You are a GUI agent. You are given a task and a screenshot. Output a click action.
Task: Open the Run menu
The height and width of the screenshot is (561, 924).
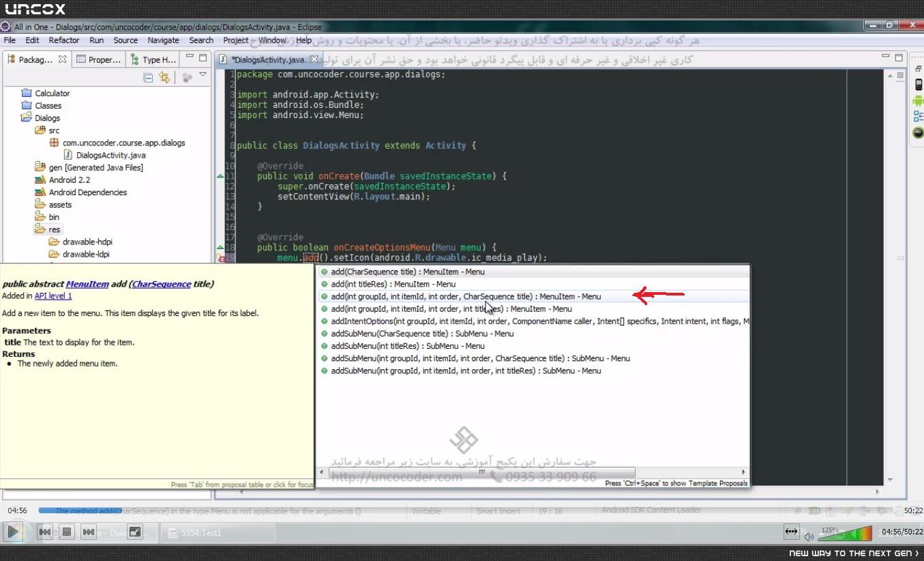pos(96,40)
